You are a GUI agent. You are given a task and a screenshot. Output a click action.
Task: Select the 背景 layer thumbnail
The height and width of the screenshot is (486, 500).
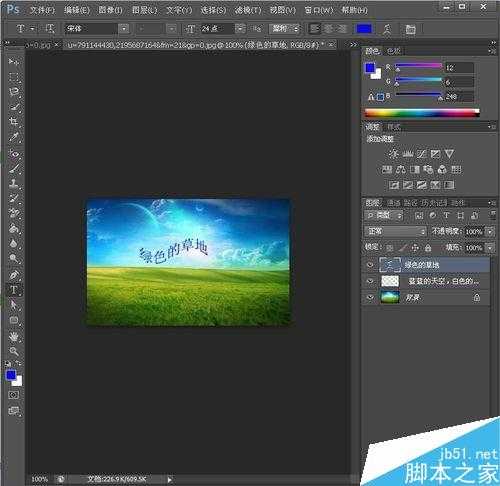390,297
